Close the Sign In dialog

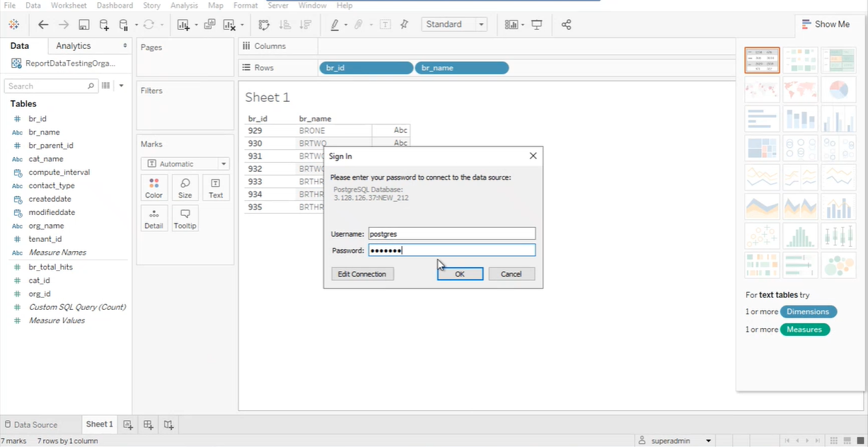tap(533, 156)
